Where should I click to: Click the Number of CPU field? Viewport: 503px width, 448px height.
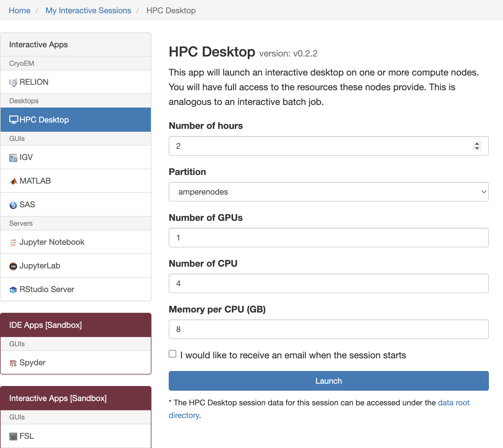pyautogui.click(x=329, y=283)
